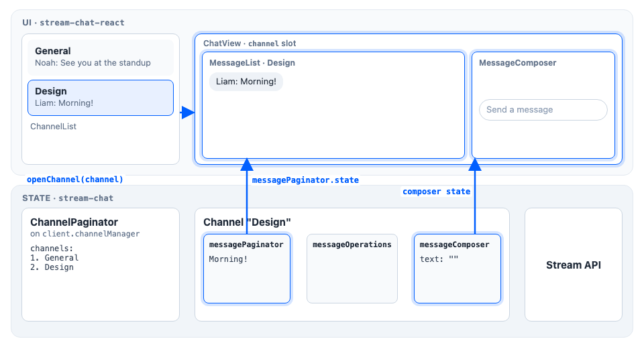Click the Morning! text in messagePaginator
Image resolution: width=644 pixels, height=347 pixels.
[228, 259]
